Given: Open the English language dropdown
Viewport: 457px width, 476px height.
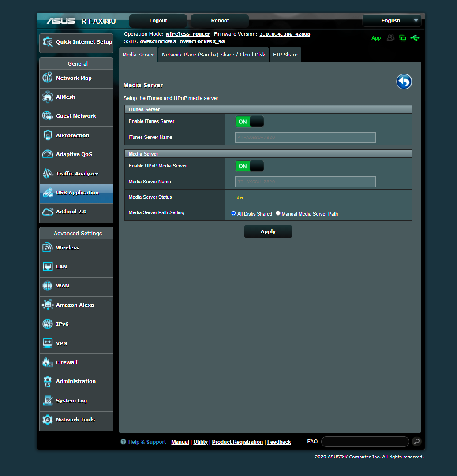Looking at the screenshot, I should coord(392,21).
